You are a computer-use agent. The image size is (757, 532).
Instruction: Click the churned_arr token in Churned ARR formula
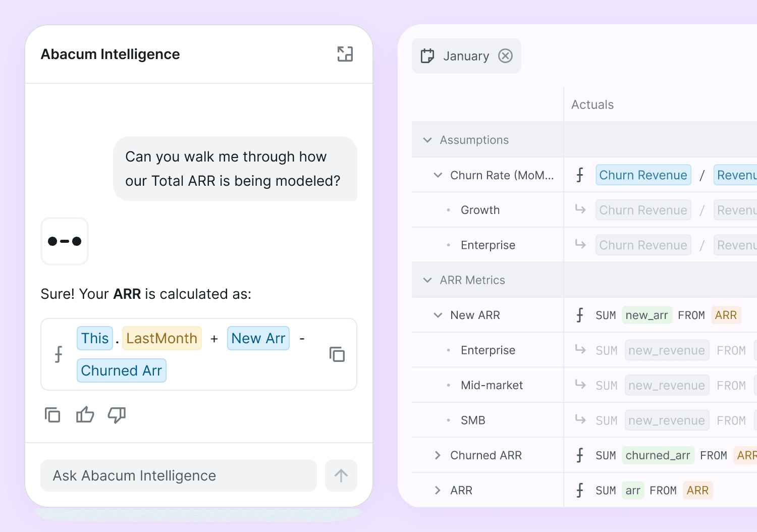[658, 455]
